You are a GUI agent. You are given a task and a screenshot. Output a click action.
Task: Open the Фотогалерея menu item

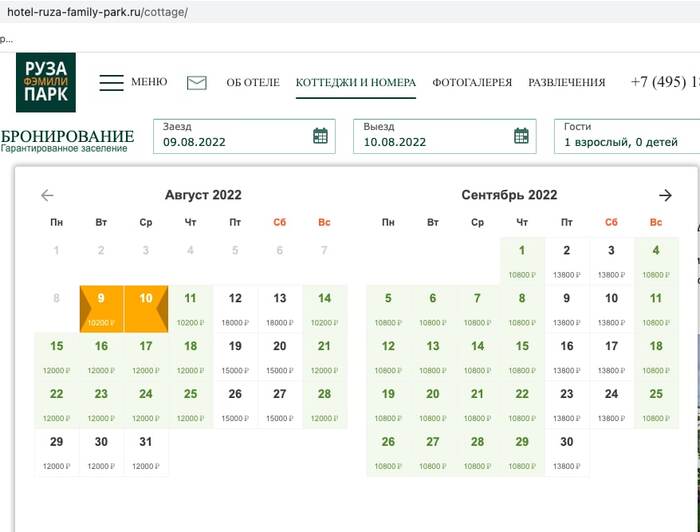click(x=472, y=83)
